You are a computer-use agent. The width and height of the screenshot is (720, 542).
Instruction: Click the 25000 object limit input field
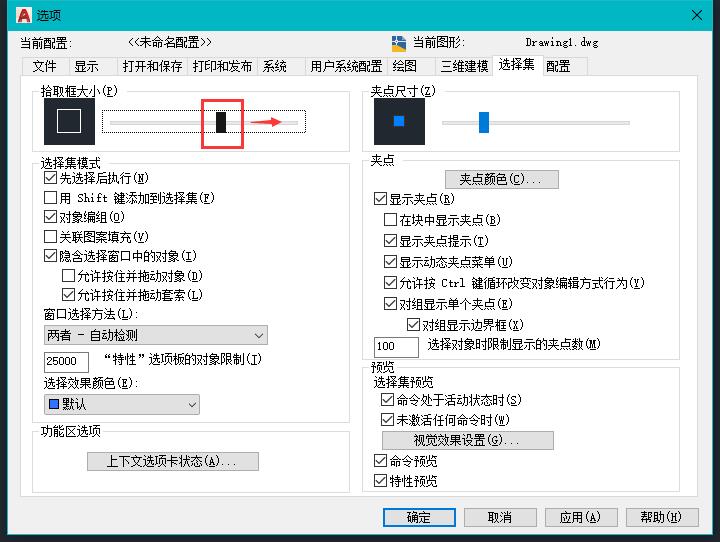66,361
